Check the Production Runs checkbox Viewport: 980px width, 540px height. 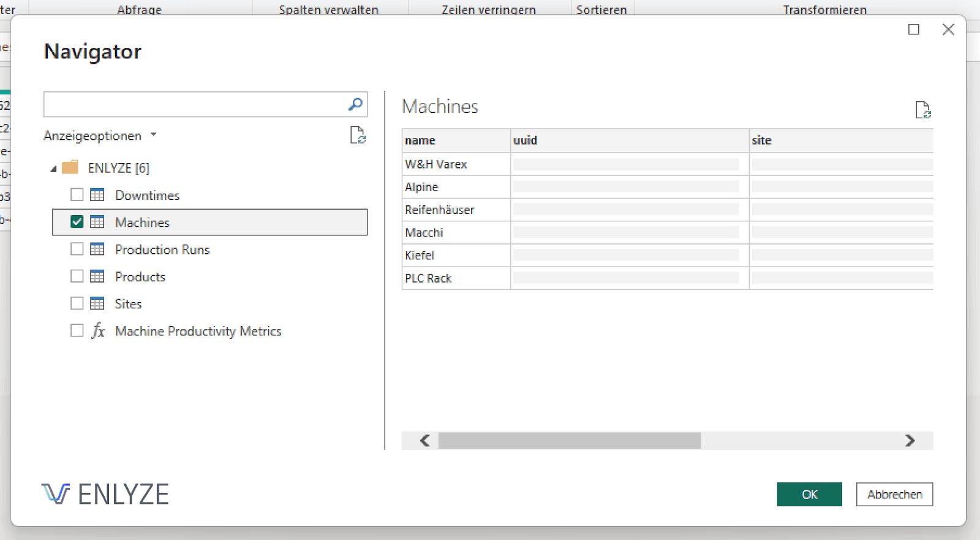[x=77, y=249]
